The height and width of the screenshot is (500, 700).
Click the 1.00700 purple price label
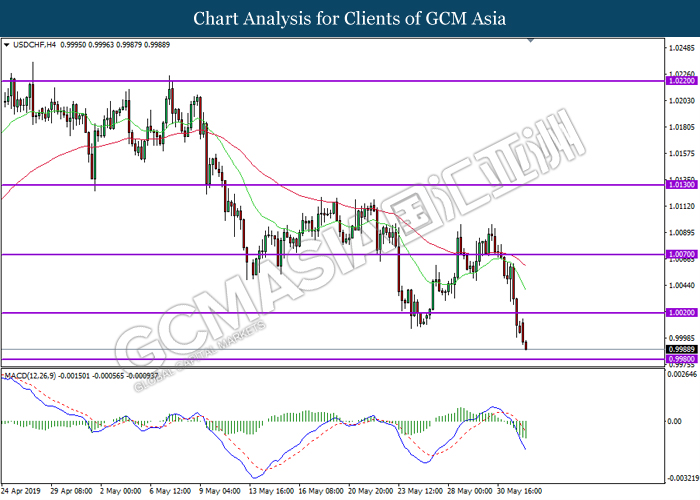[681, 254]
